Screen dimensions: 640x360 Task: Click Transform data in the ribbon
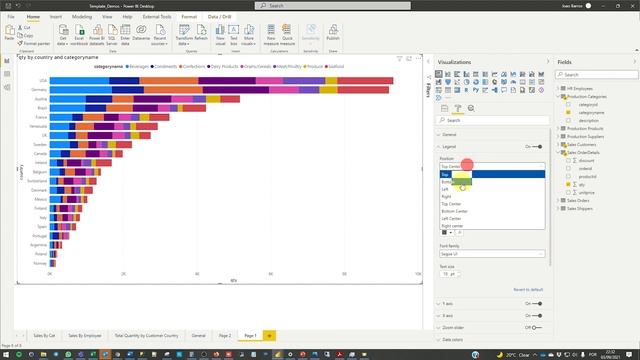(x=184, y=35)
